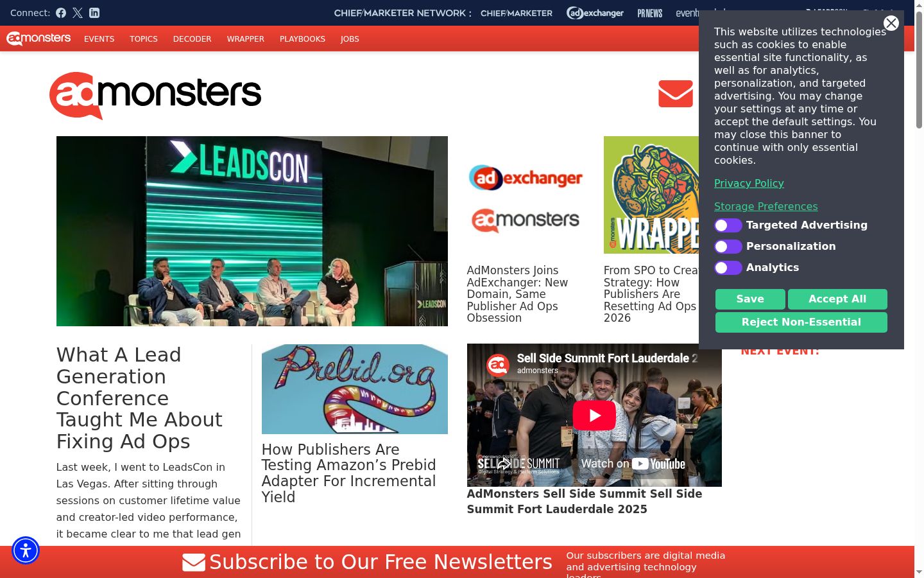Close the cookie banner with the X icon
Image resolution: width=924 pixels, height=578 pixels.
point(891,23)
